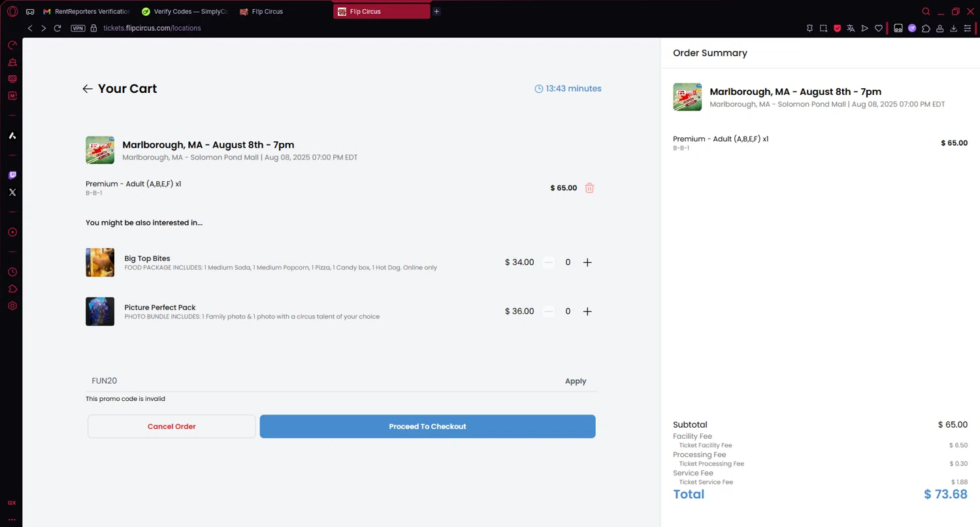The height and width of the screenshot is (527, 980).
Task: Open tab search magnifier icon
Action: pyautogui.click(x=926, y=12)
